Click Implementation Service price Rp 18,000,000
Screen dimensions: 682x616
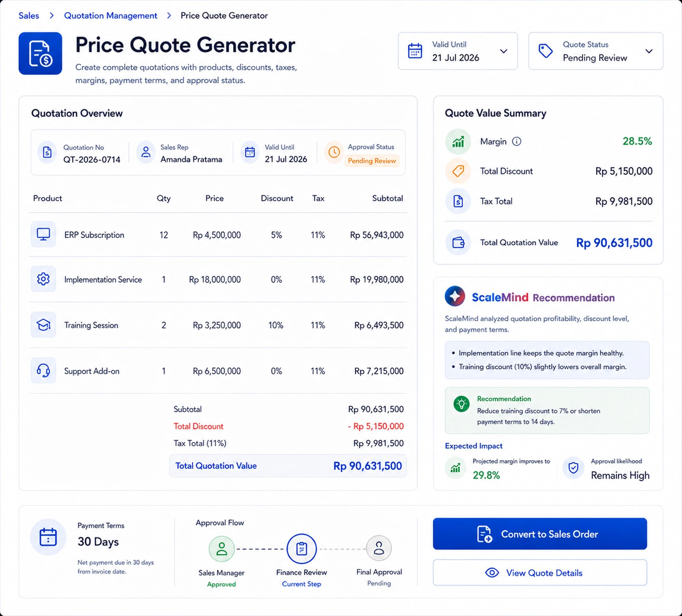pos(215,279)
